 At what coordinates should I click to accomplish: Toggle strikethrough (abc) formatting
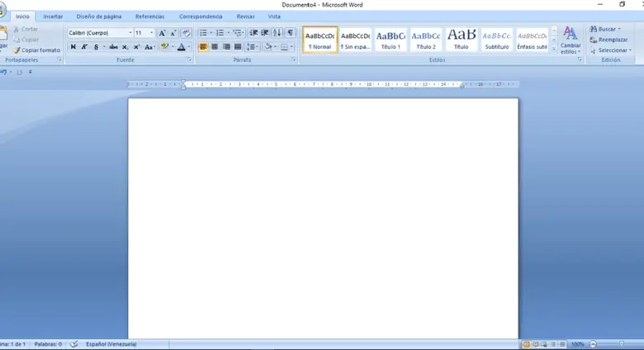tap(113, 47)
